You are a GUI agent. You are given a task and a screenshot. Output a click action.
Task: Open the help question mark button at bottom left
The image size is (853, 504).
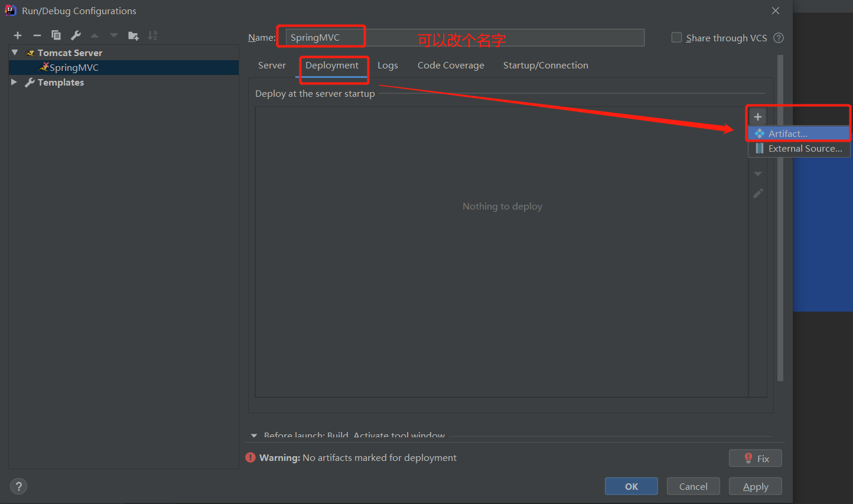(18, 486)
